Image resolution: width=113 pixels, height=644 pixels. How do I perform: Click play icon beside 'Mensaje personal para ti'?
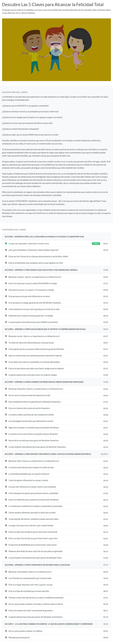[x=6, y=637]
